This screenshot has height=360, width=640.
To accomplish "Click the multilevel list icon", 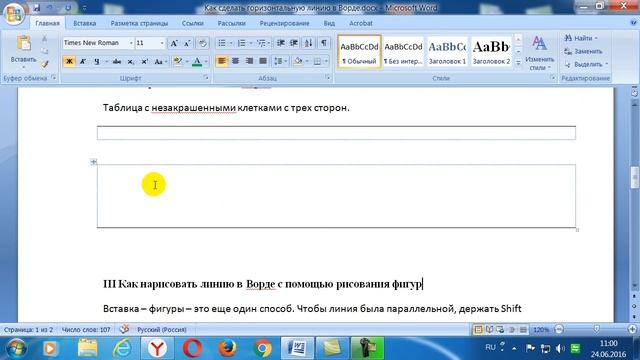I will [261, 43].
